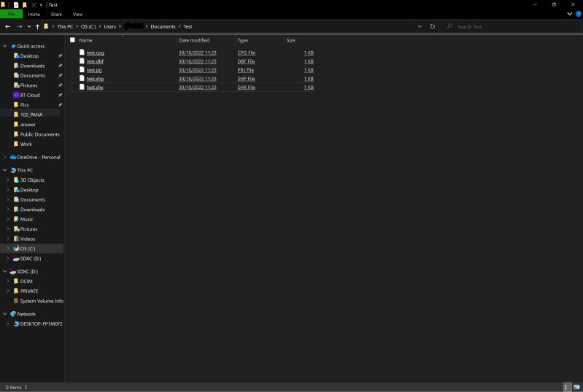Open the Home ribbon tab

(34, 14)
